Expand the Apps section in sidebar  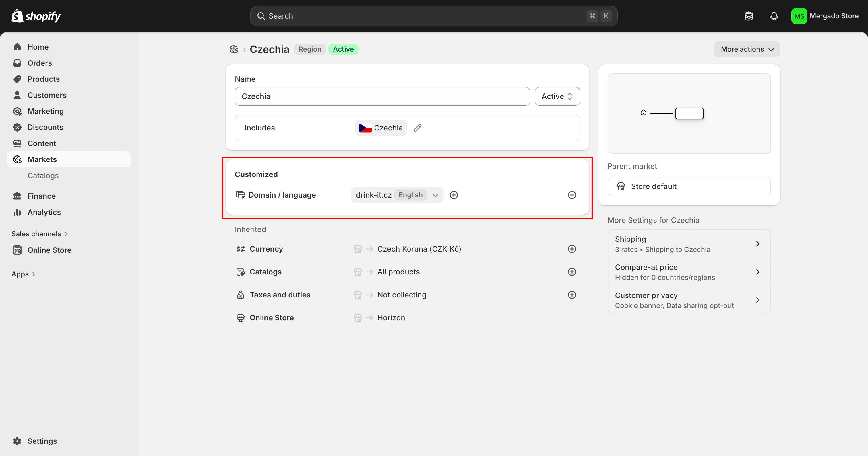23,274
